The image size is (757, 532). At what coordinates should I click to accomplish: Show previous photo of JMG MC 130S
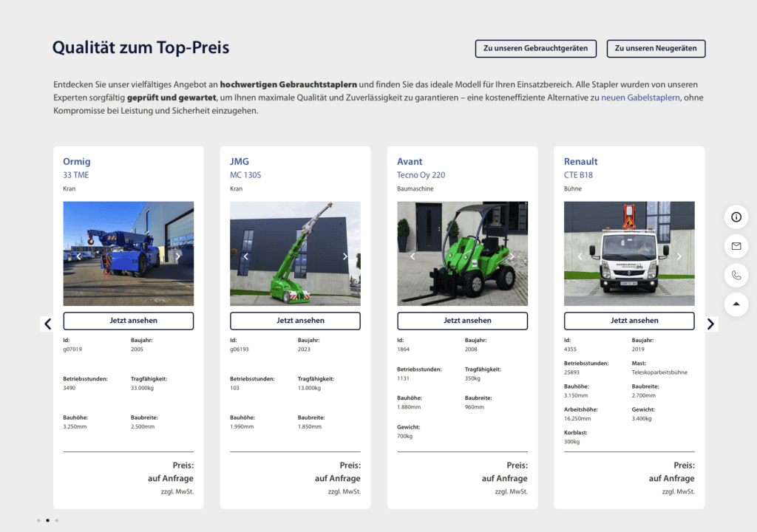point(245,256)
